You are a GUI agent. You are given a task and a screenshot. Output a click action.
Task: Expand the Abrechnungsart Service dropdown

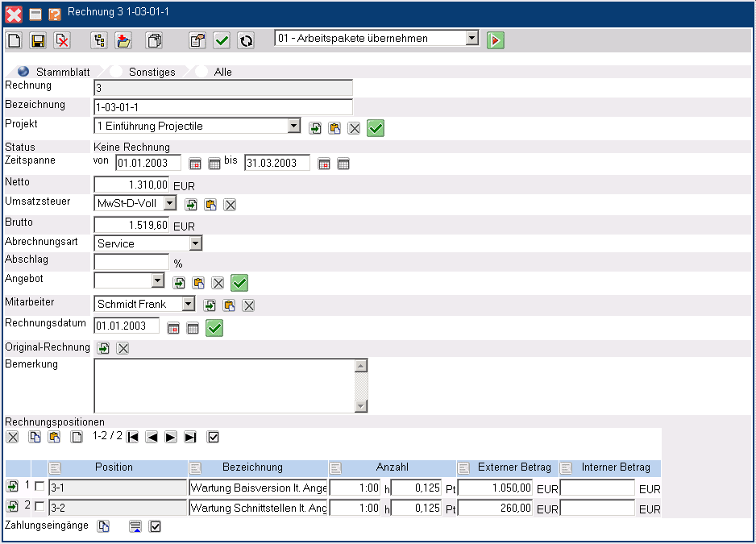195,243
